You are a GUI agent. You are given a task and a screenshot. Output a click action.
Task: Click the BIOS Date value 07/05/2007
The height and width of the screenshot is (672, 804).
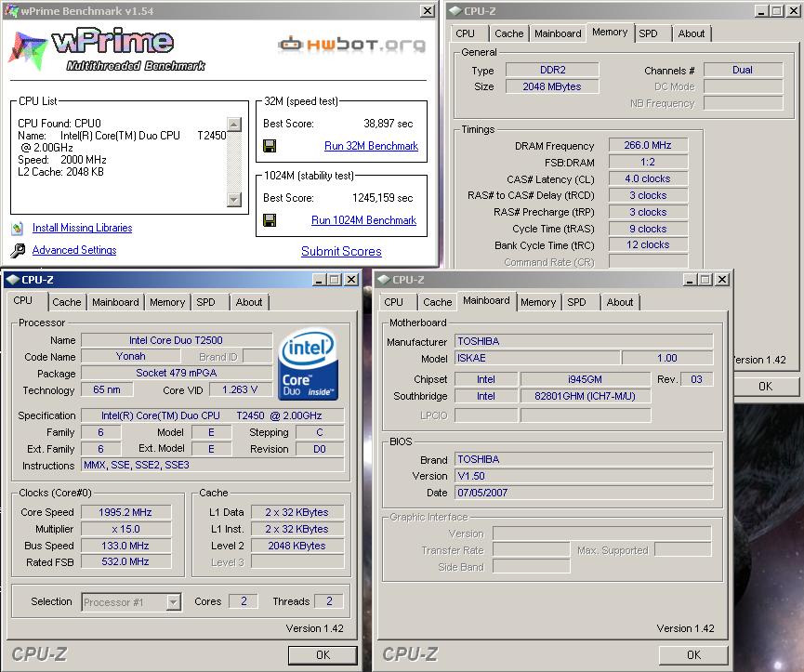(584, 493)
